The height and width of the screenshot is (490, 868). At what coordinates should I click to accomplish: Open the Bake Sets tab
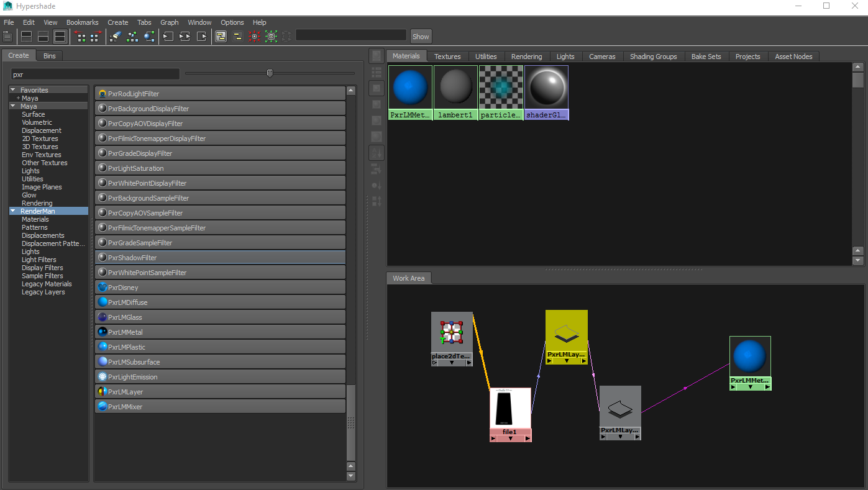[x=706, y=57]
